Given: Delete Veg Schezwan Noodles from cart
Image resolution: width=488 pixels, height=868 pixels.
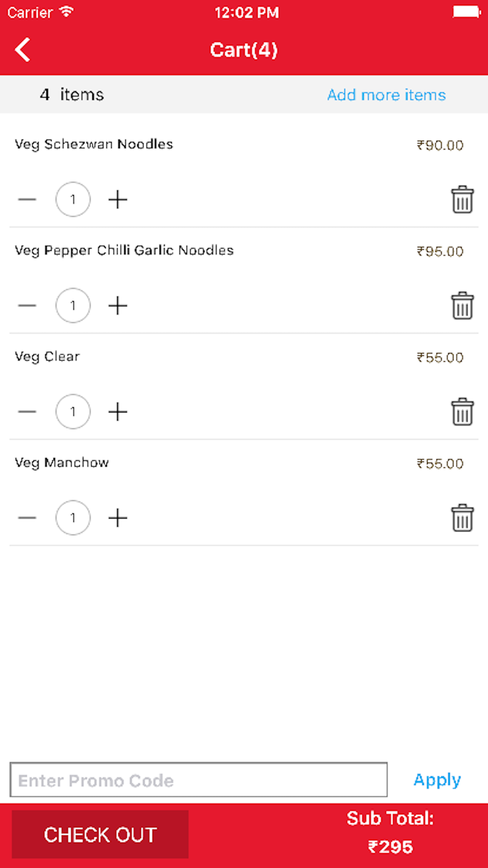Looking at the screenshot, I should [462, 199].
